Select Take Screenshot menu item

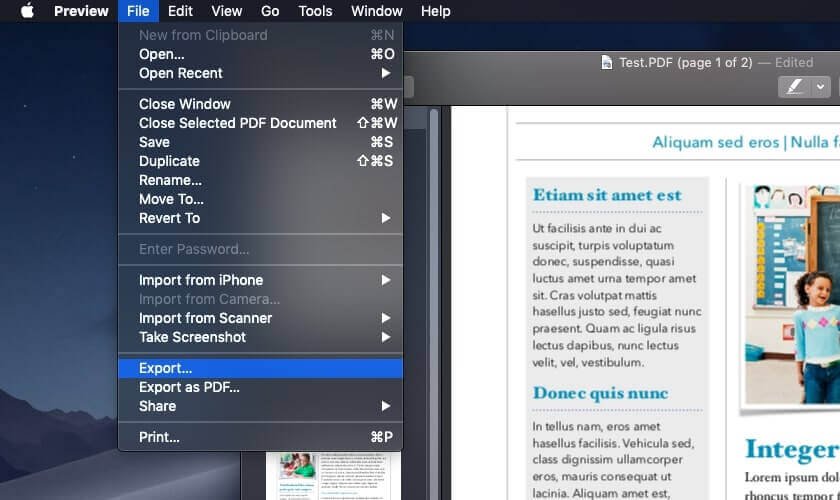tap(260, 337)
